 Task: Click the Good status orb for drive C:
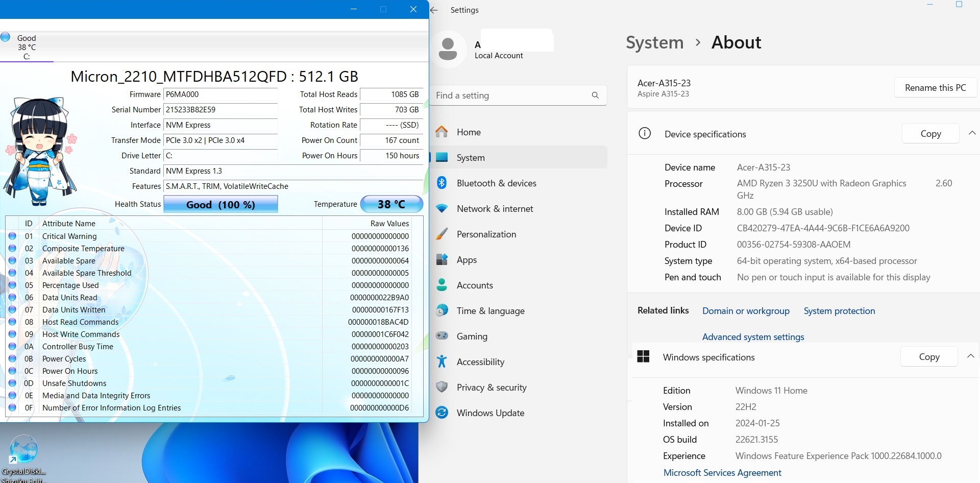coord(6,37)
